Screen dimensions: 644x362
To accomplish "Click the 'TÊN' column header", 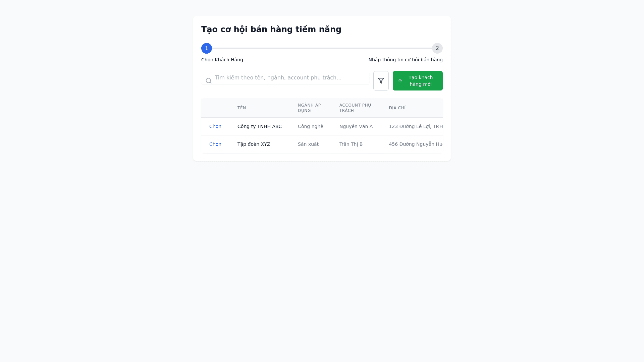I will [241, 108].
